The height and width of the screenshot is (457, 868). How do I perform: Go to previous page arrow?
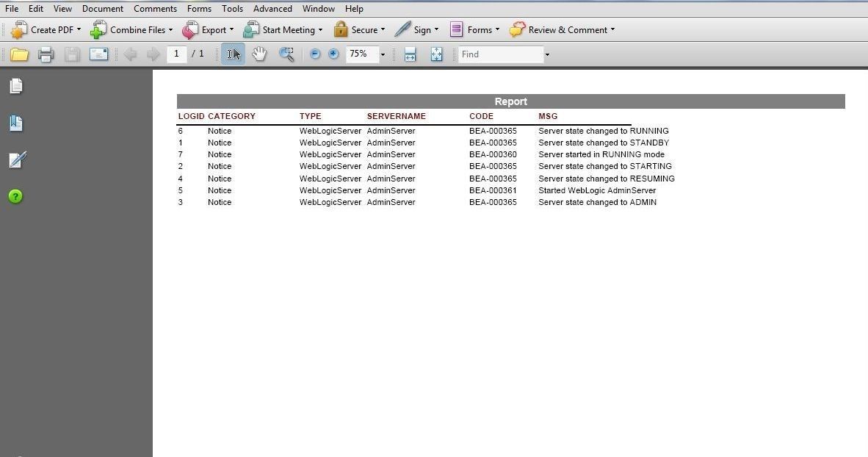tap(131, 54)
